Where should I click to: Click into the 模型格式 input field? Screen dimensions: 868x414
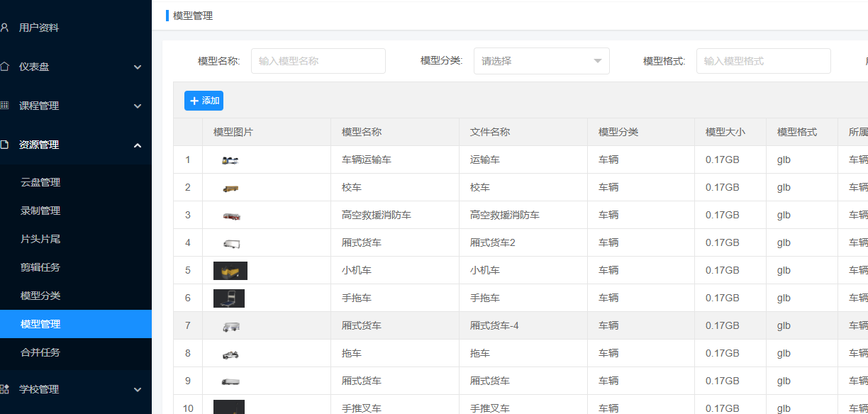[763, 61]
